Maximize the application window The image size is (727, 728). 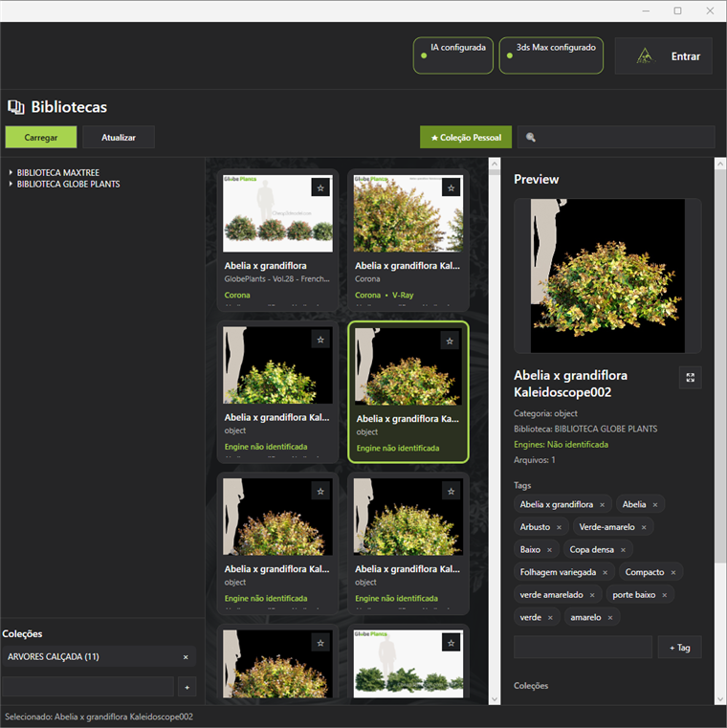click(x=678, y=11)
